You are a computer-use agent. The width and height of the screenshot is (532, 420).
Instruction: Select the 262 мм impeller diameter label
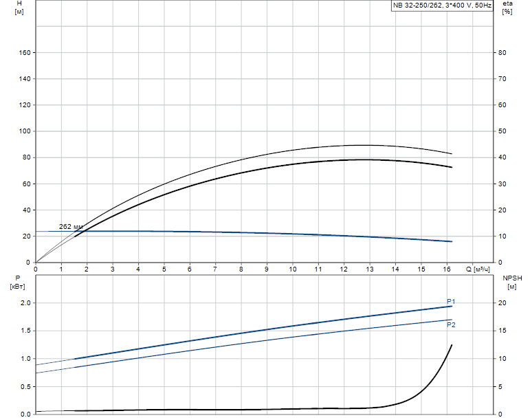pyautogui.click(x=71, y=226)
